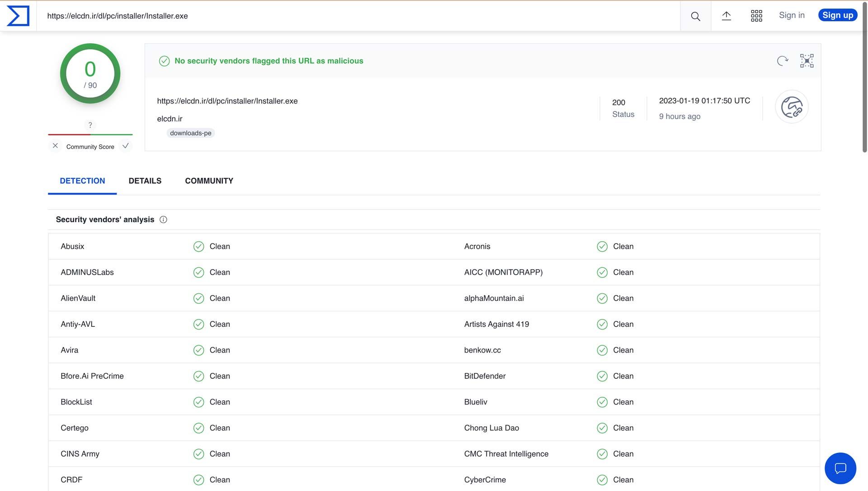
Task: Switch to the COMMUNITY tab
Action: point(209,181)
